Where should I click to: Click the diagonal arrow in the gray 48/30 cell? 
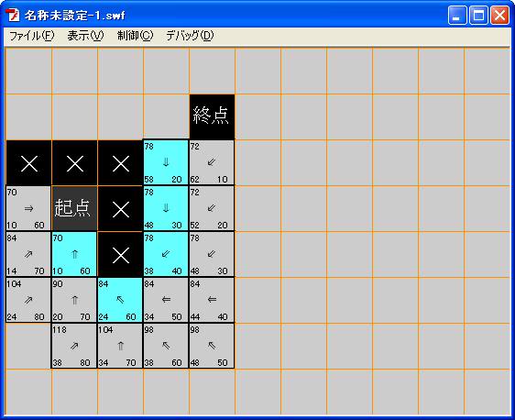pyautogui.click(x=212, y=254)
